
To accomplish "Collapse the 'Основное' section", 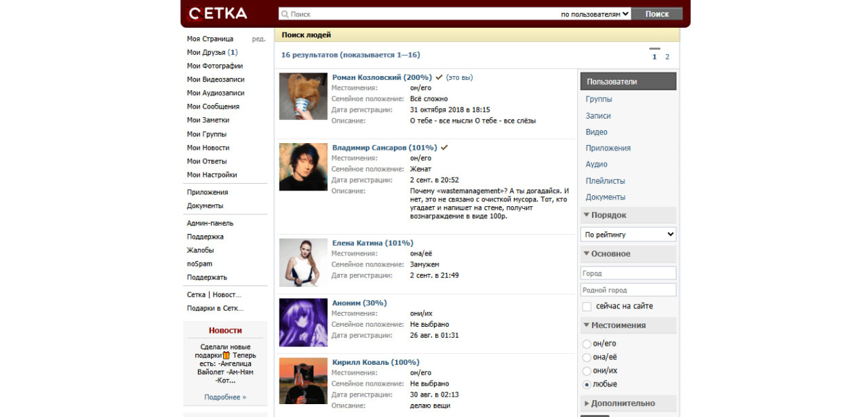I will [629, 254].
